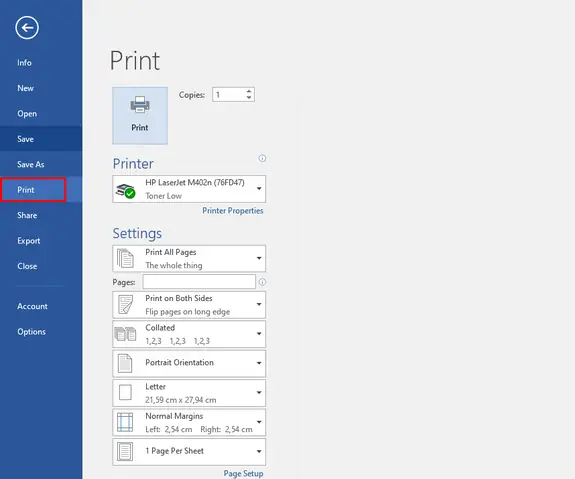Click the back arrow circle icon
Viewport: 575px width, 479px height.
coord(27,28)
